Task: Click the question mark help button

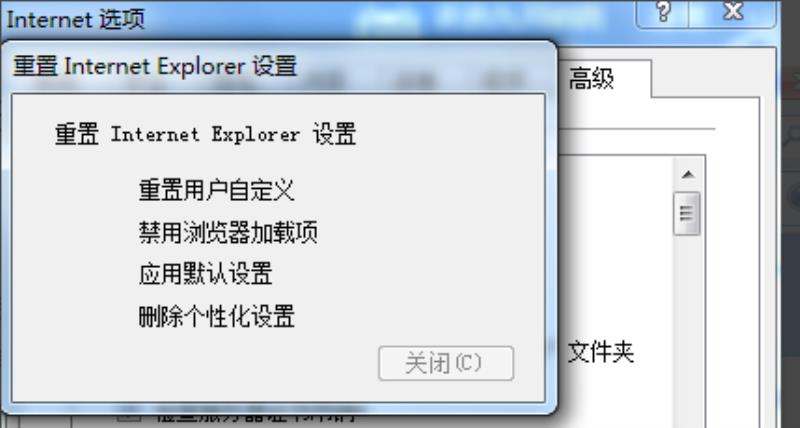Action: (x=662, y=12)
